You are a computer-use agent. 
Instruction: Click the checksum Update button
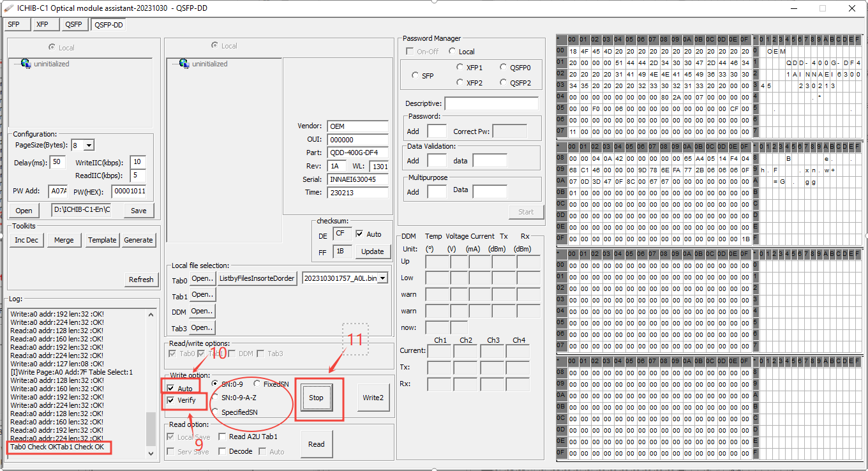point(372,251)
